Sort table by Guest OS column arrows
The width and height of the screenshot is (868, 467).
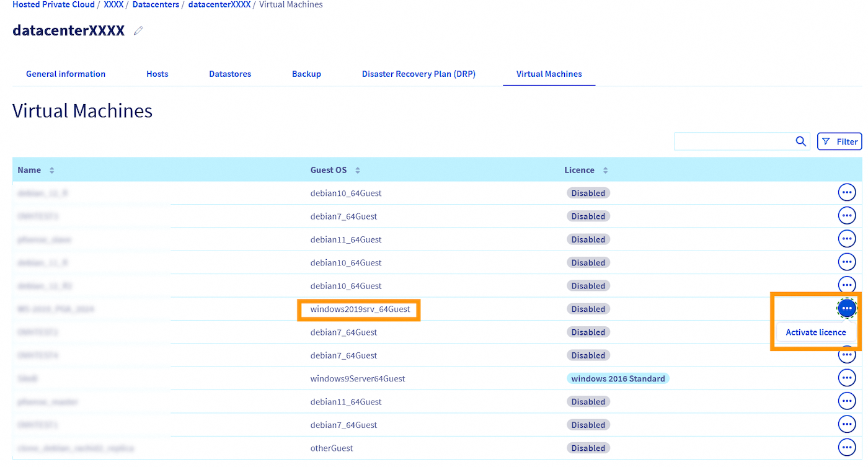click(x=358, y=170)
